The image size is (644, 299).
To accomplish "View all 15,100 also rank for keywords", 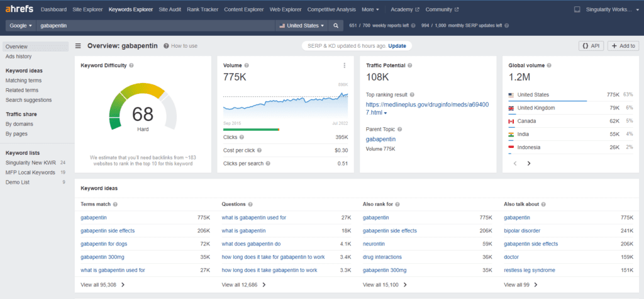I will 385,284.
